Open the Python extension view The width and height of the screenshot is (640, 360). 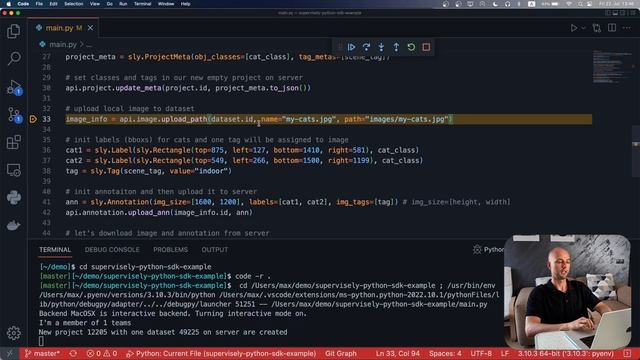coord(13,198)
